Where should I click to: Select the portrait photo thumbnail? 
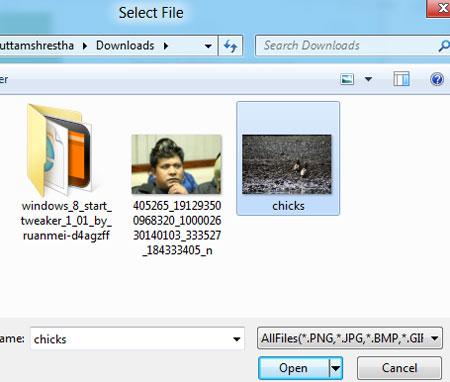177,164
